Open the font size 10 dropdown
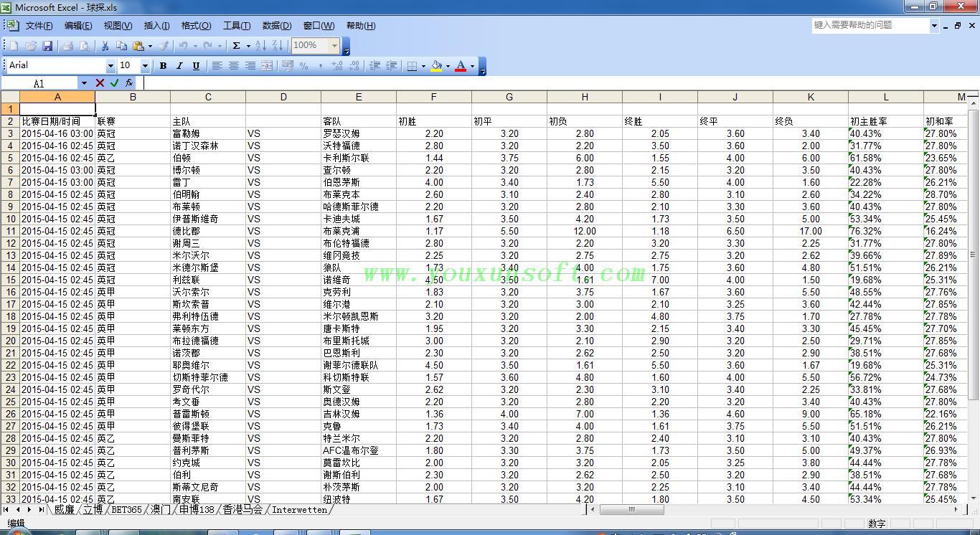This screenshot has width=980, height=535. (145, 66)
